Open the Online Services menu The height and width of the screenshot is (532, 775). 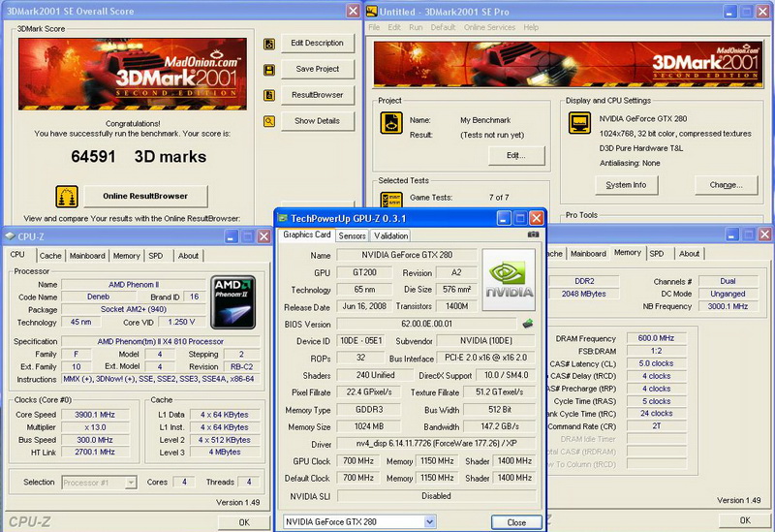[490, 27]
